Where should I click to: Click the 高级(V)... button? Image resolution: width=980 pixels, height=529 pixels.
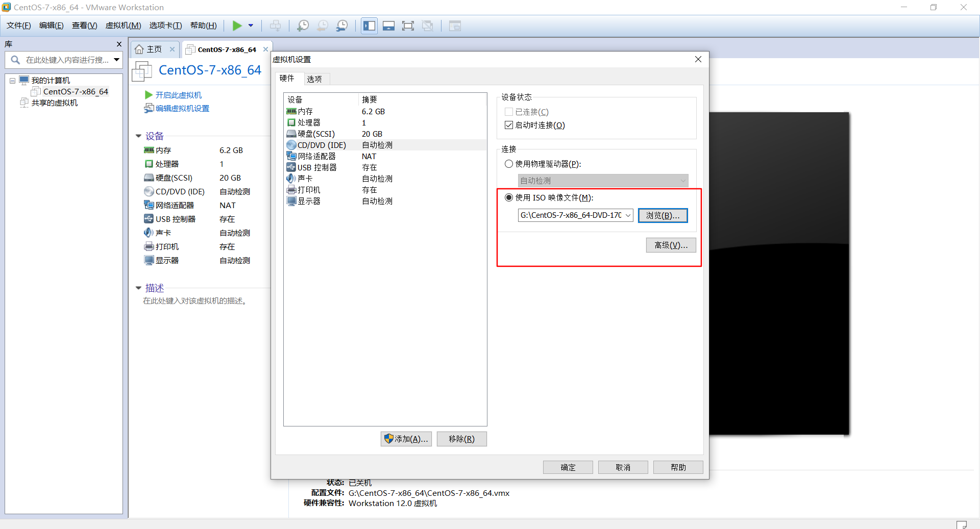(x=671, y=245)
